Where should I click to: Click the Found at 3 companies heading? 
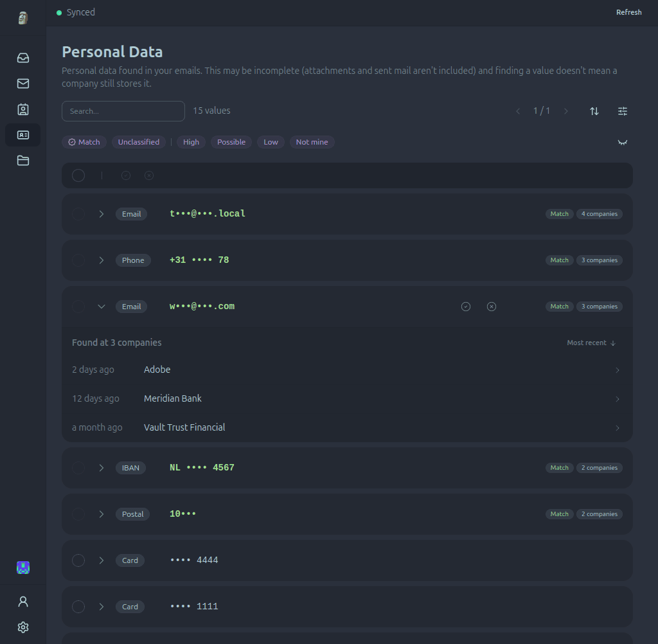click(x=117, y=343)
